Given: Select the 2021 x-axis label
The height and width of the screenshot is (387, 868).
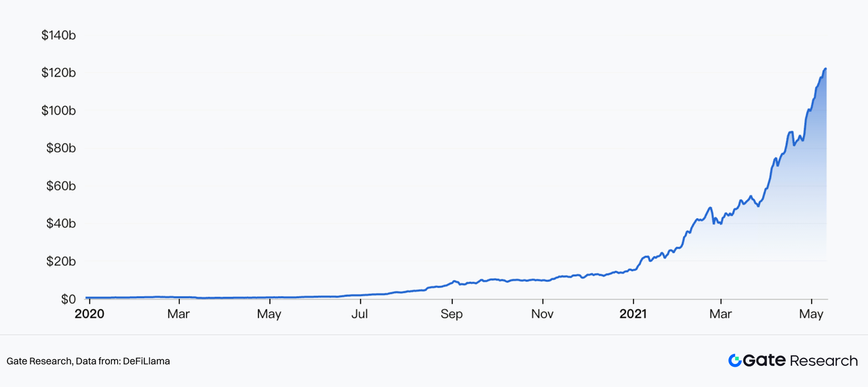Looking at the screenshot, I should click(x=633, y=314).
